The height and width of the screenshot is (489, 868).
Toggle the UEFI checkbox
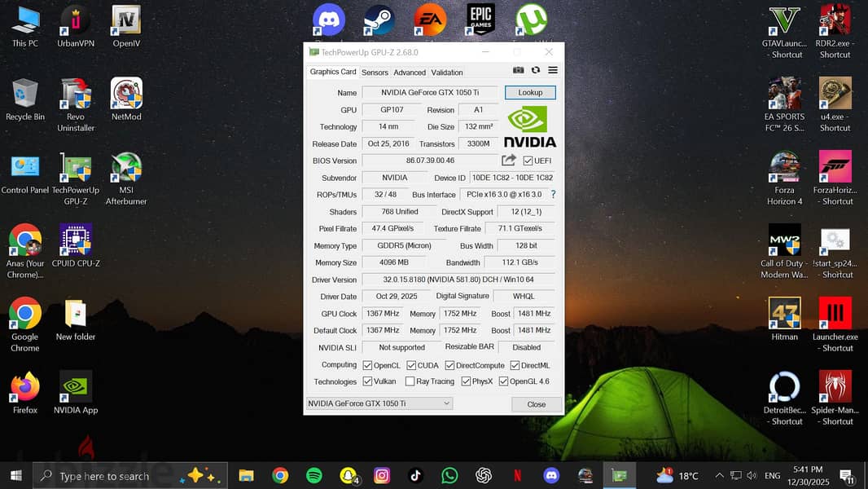(x=528, y=161)
